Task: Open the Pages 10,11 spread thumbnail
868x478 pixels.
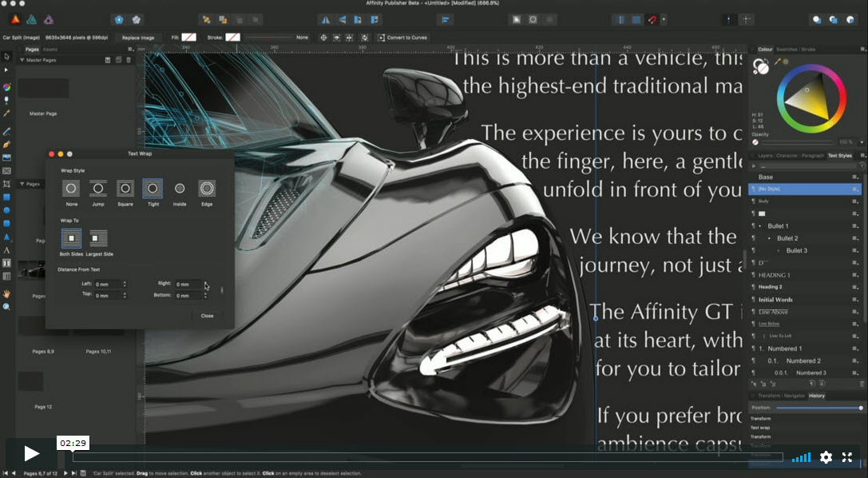Action: coord(98,333)
